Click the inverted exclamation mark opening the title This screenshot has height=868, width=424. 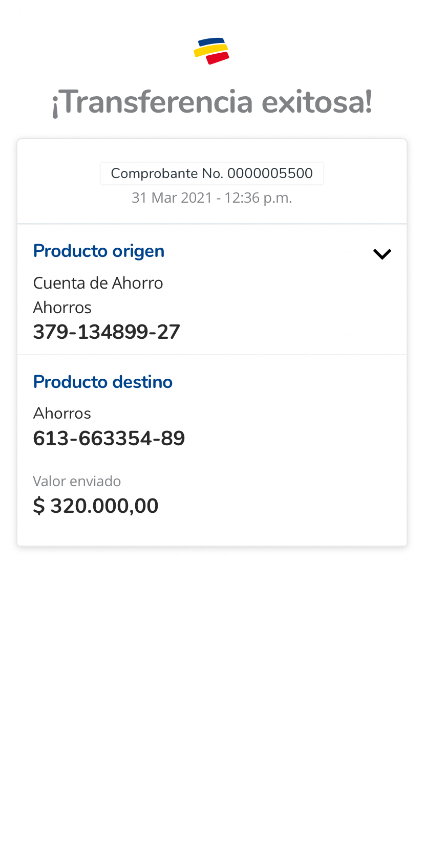tap(55, 104)
